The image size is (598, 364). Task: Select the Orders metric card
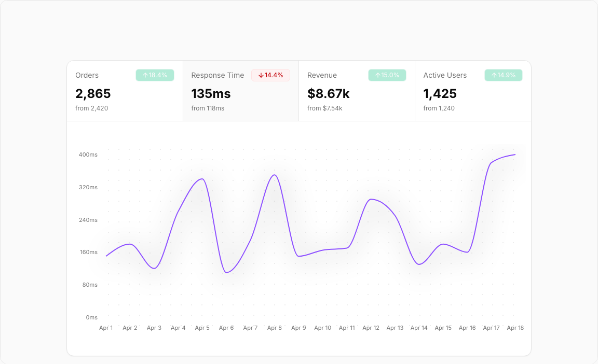[125, 91]
